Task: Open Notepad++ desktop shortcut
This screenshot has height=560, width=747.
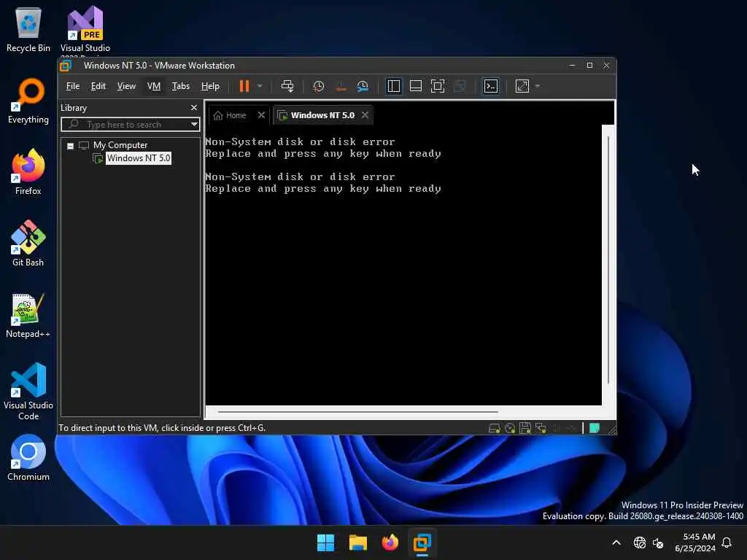Action: [x=28, y=315]
